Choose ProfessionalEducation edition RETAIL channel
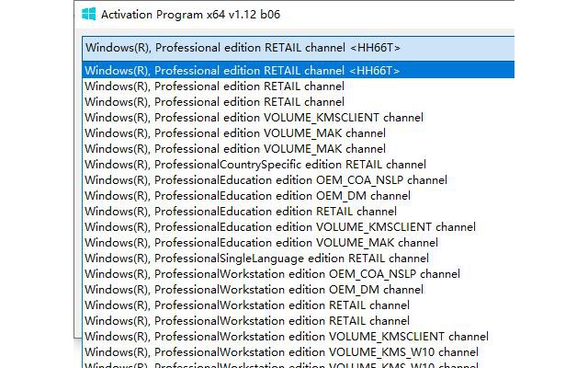Screen dimensions: 588x368 (298, 212)
